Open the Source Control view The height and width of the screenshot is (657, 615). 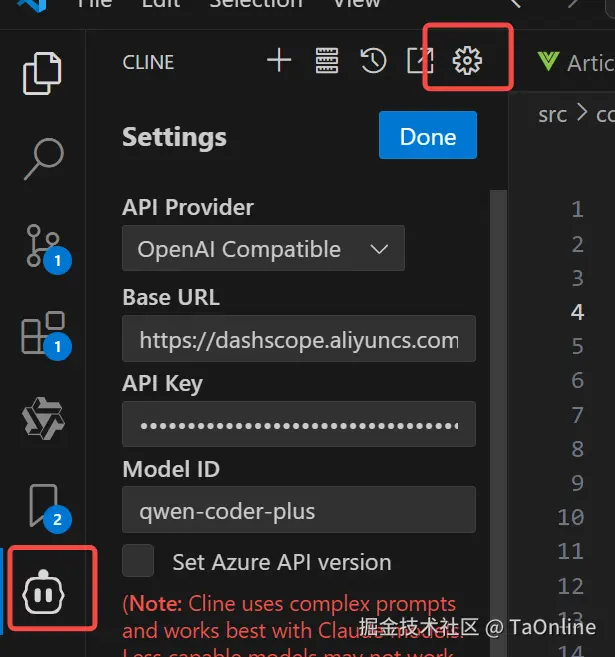(45, 247)
